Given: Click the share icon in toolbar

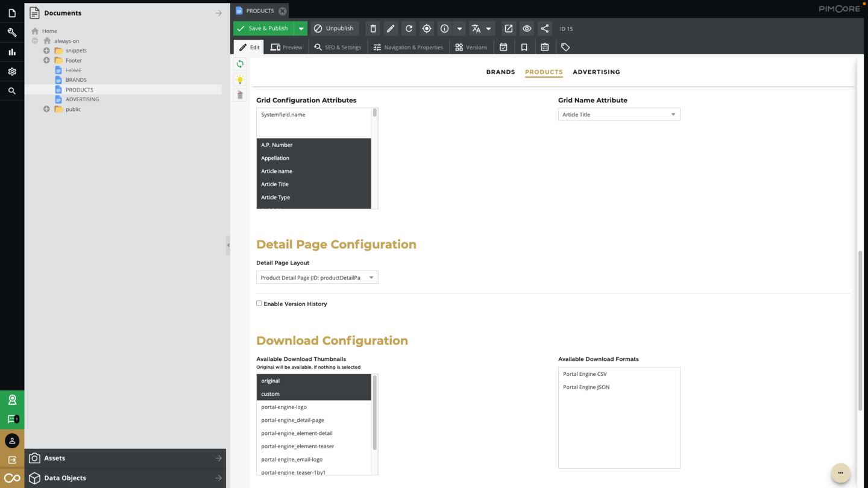Looking at the screenshot, I should point(545,28).
